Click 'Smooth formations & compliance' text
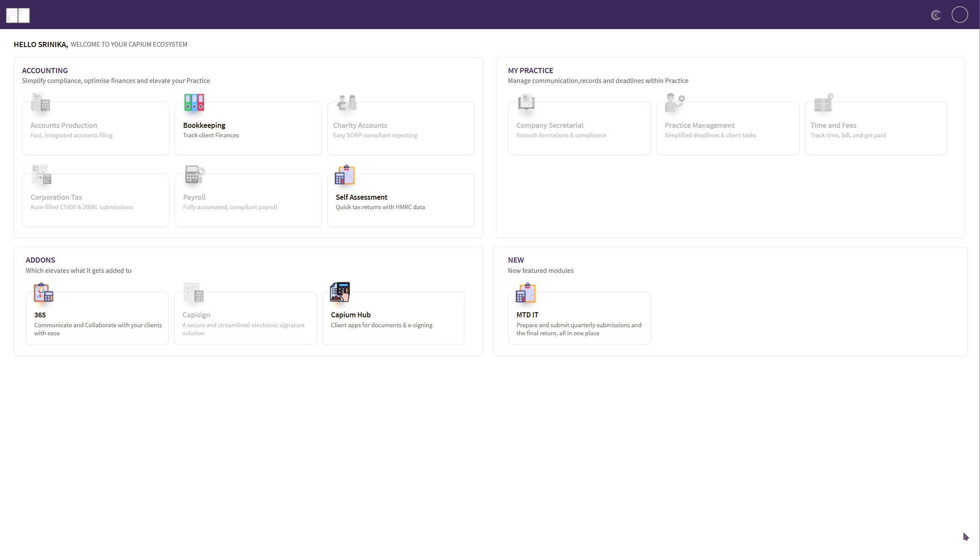The image size is (980, 556). point(561,135)
